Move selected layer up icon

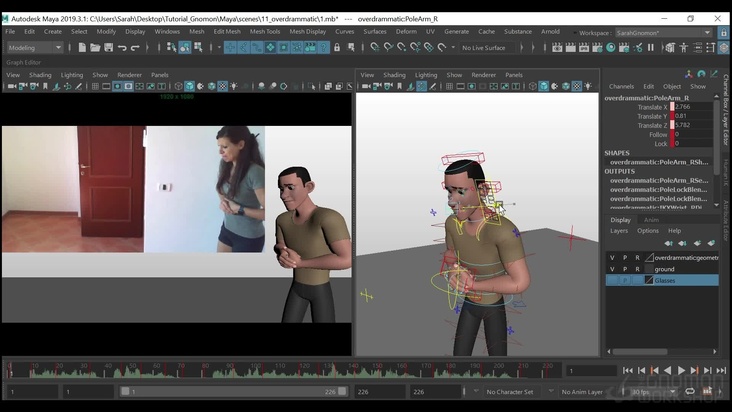click(x=669, y=243)
